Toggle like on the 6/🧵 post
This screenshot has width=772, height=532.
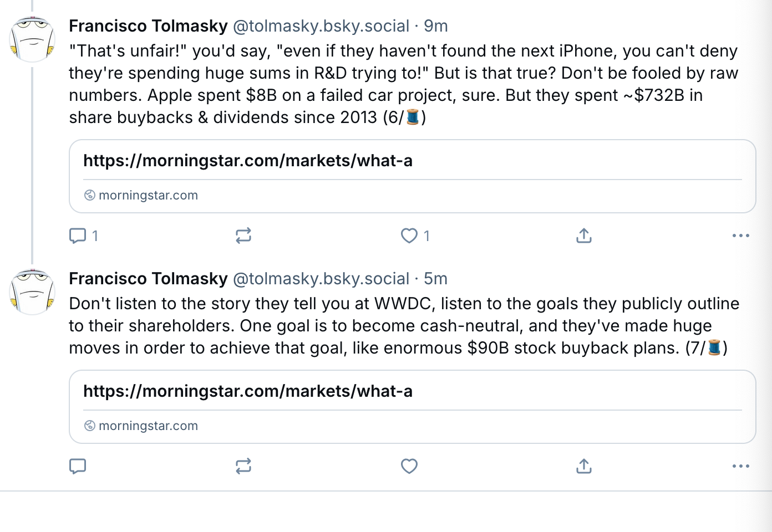(409, 236)
